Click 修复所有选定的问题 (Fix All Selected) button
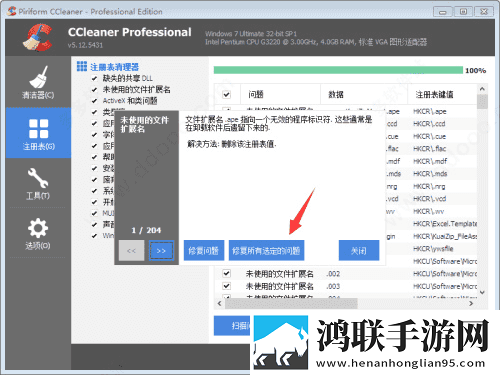Viewport: 500px width, 375px height. [266, 250]
